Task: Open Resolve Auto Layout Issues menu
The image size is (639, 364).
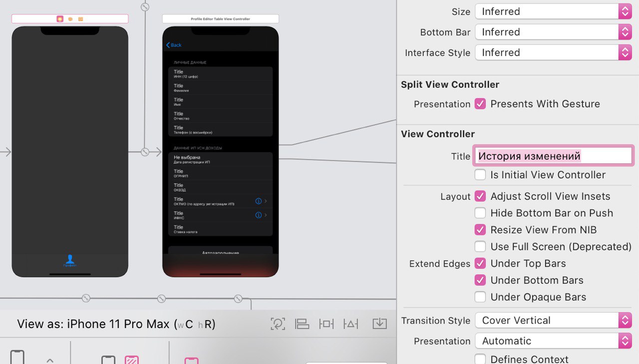Action: [351, 324]
